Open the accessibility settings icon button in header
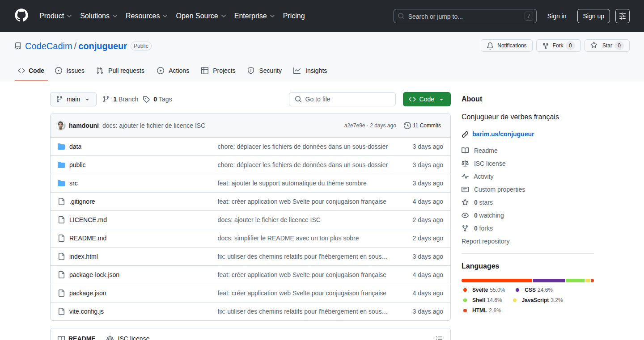The height and width of the screenshot is (340, 644). [623, 16]
